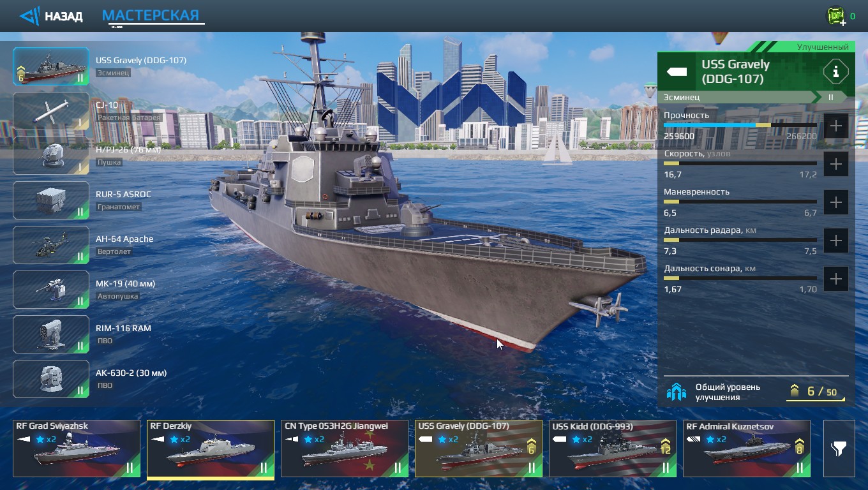The width and height of the screenshot is (868, 490).
Task: Click the Дальность сонара progress bar
Action: click(x=740, y=278)
